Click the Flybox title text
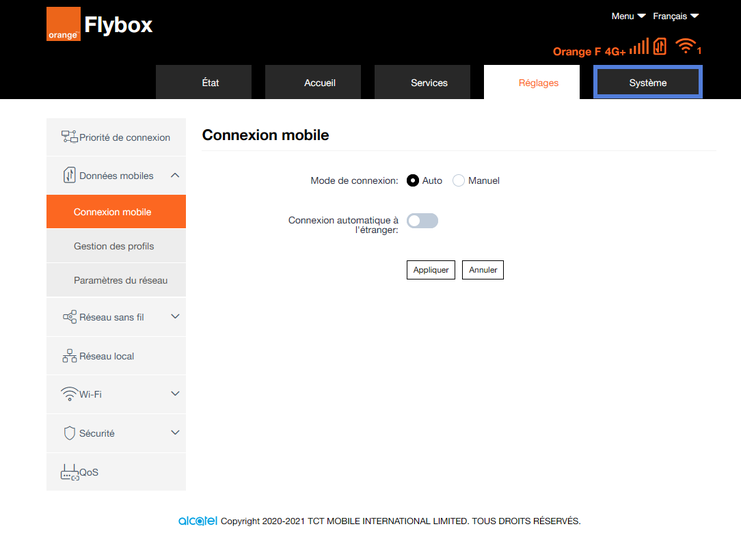This screenshot has height=546, width=741. coord(118,25)
